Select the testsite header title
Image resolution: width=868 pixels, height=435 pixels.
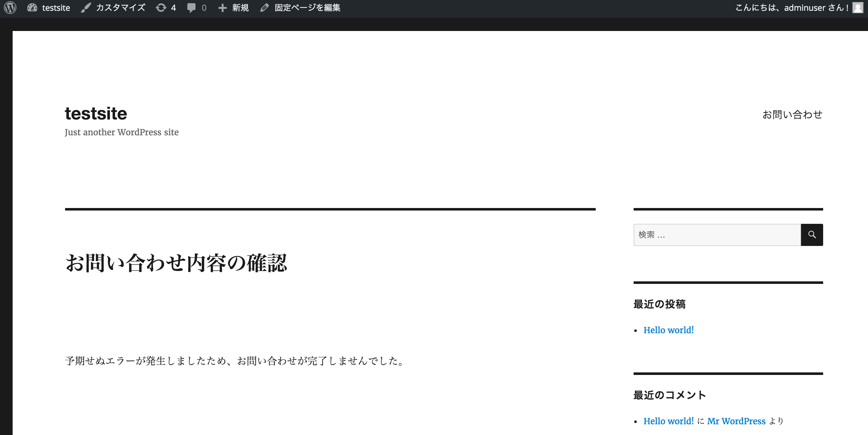(96, 113)
